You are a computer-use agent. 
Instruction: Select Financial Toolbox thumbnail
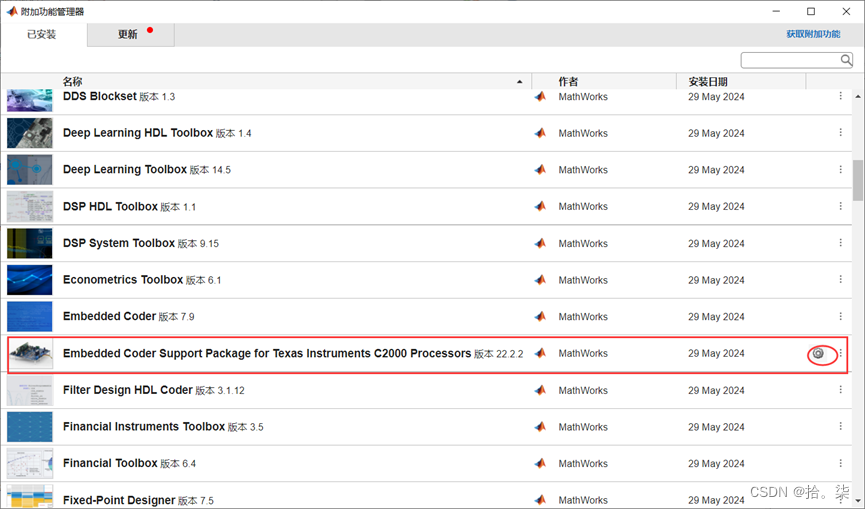click(30, 464)
